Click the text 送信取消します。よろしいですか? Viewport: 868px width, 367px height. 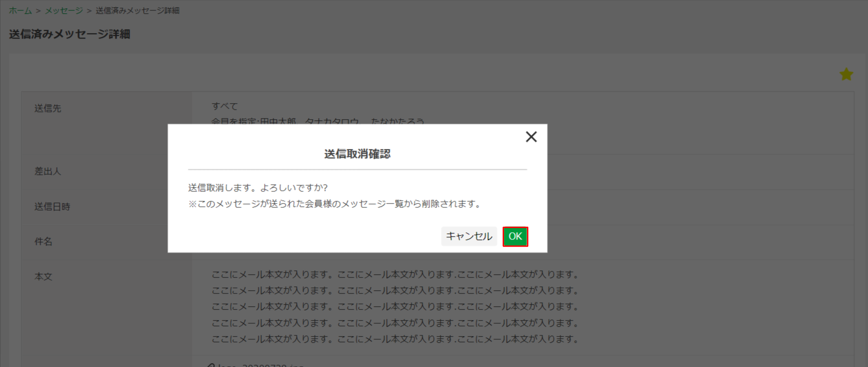[x=258, y=188]
